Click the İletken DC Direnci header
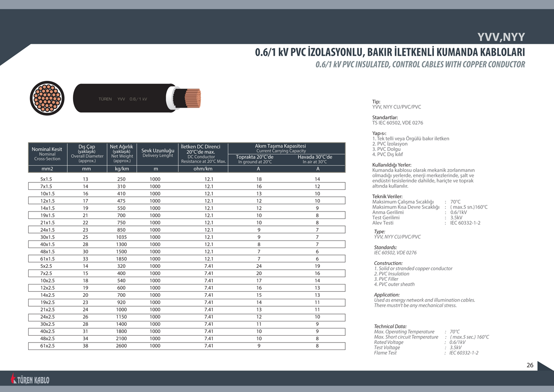 (203, 154)
